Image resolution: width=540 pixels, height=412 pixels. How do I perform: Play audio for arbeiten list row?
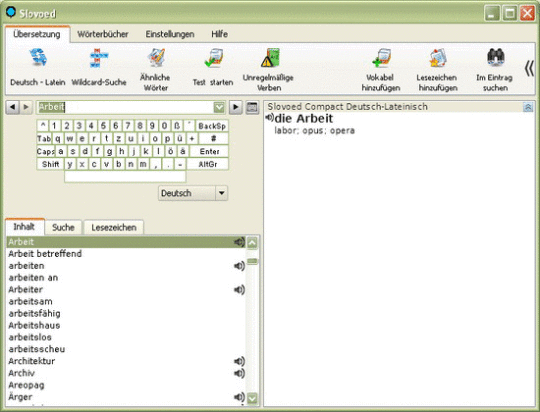(x=239, y=266)
